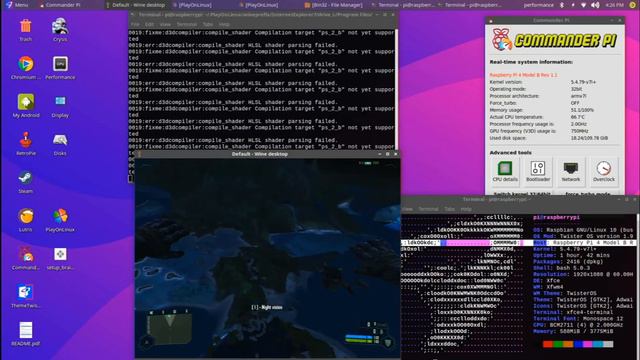Click the "[1] - Night vision" prompt in game
The width and height of the screenshot is (640, 360).
267,307
